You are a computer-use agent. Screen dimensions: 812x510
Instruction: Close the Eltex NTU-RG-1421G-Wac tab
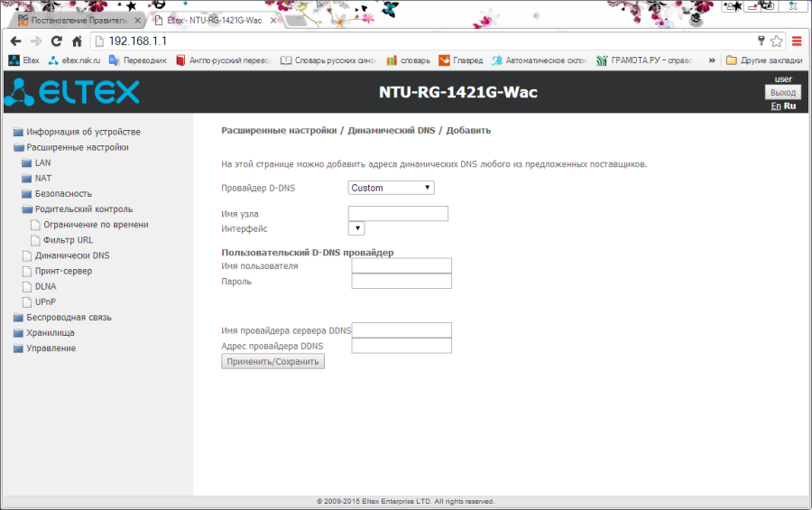(273, 20)
